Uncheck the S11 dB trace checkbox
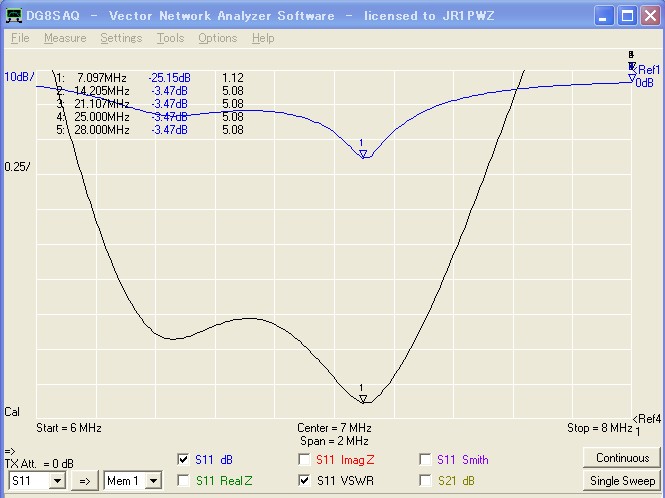 pos(182,460)
